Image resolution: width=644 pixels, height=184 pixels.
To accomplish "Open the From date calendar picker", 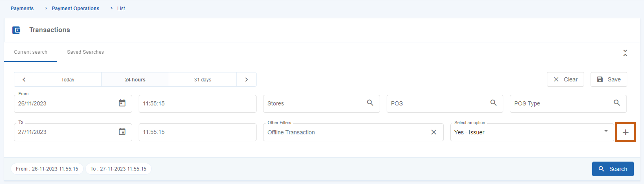I will (122, 103).
